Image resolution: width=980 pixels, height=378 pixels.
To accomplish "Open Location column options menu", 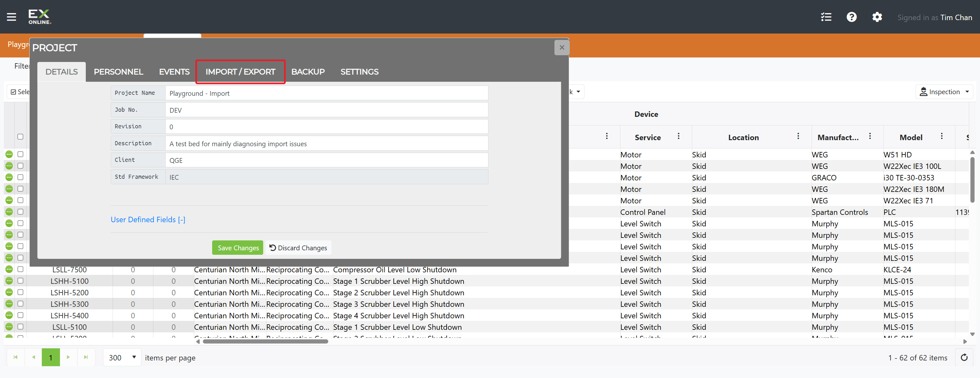I will coord(798,136).
